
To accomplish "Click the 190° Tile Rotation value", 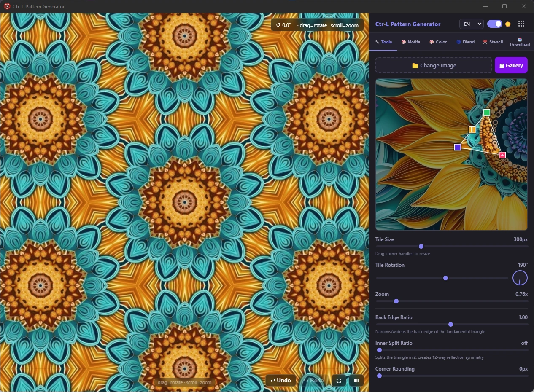I will coord(523,265).
